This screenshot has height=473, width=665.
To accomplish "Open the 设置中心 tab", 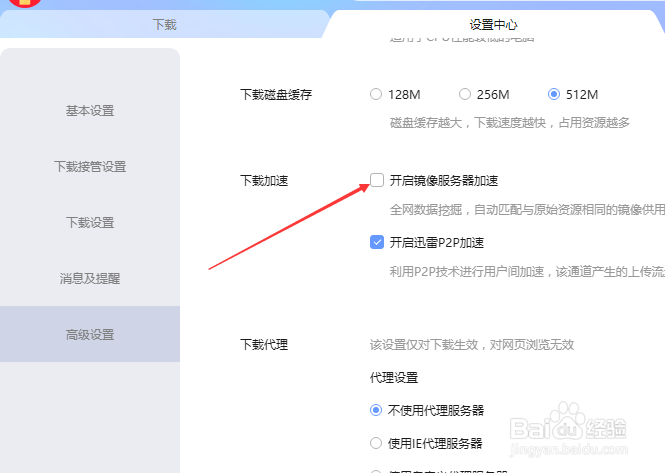I will (x=493, y=24).
